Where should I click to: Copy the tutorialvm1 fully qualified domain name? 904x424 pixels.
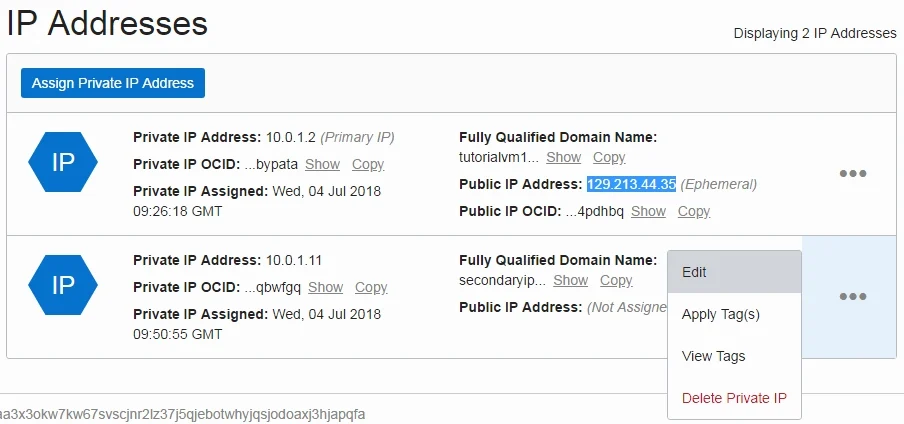[x=609, y=157]
